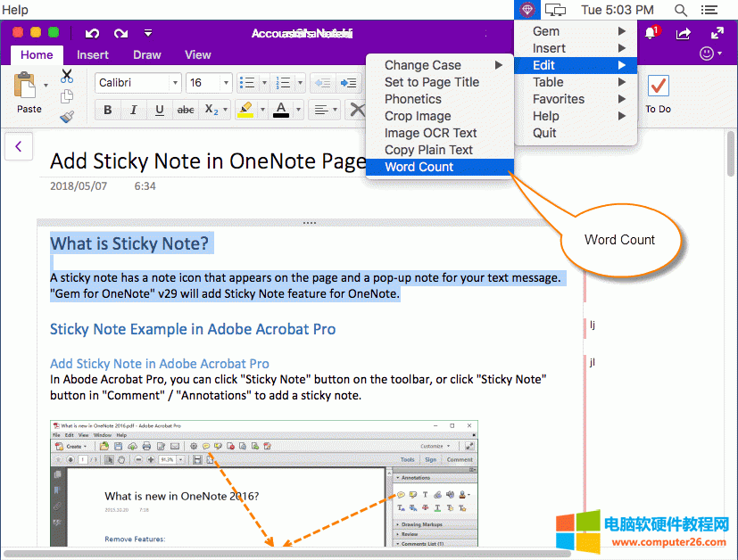Switch to the Insert ribbon tab
The image size is (738, 560).
(93, 54)
